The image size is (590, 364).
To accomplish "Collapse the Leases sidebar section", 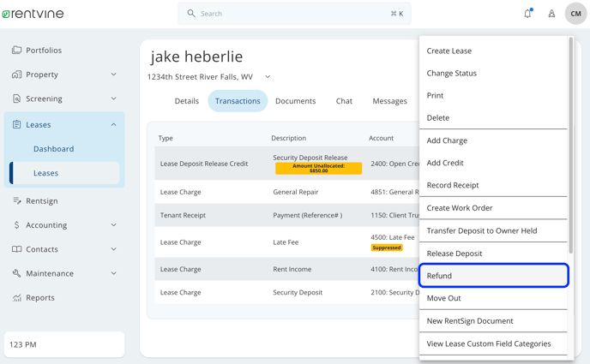I will [114, 124].
